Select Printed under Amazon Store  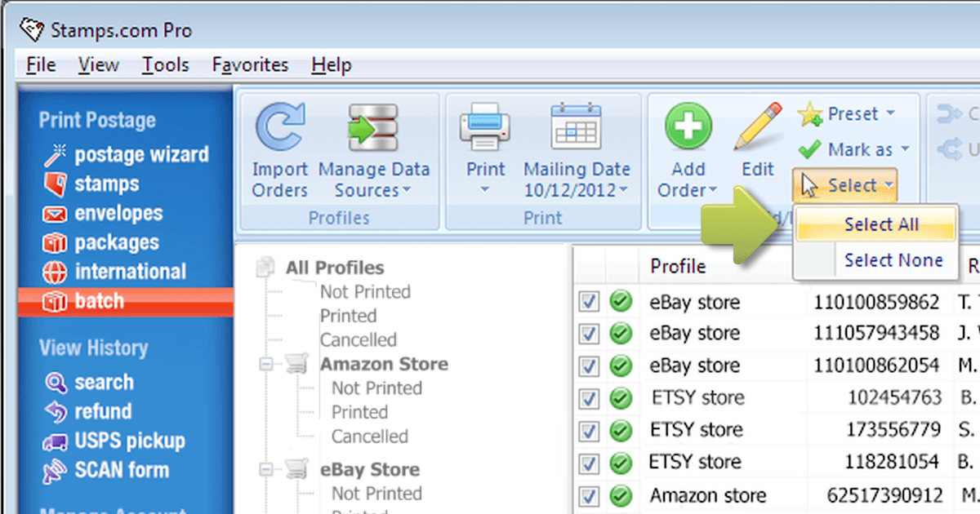click(359, 412)
